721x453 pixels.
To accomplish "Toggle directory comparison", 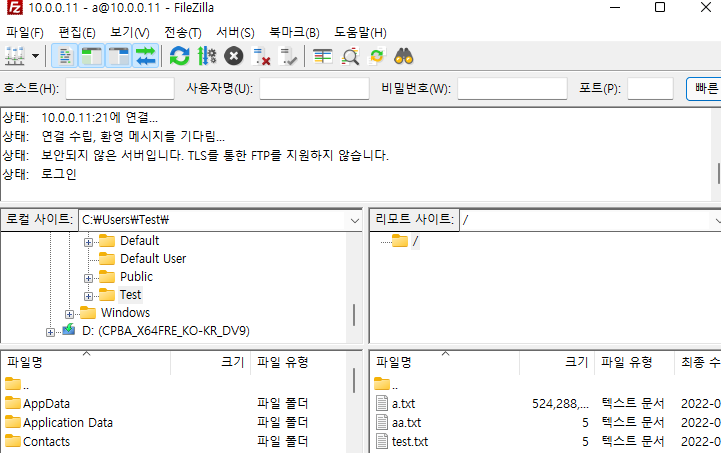I will click(x=349, y=56).
